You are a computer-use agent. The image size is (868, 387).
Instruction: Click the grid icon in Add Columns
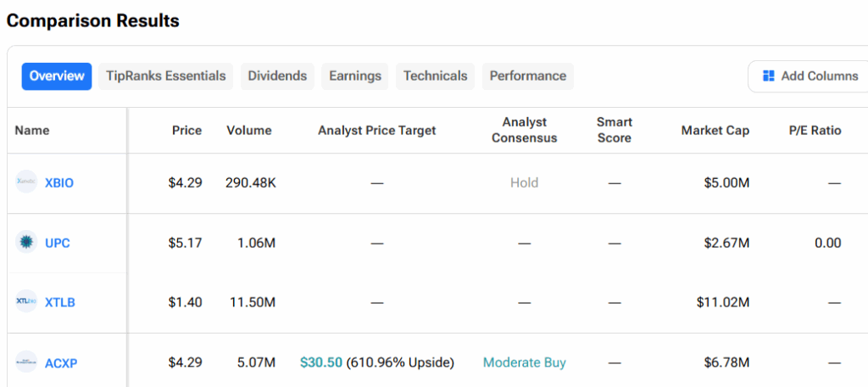pyautogui.click(x=769, y=76)
